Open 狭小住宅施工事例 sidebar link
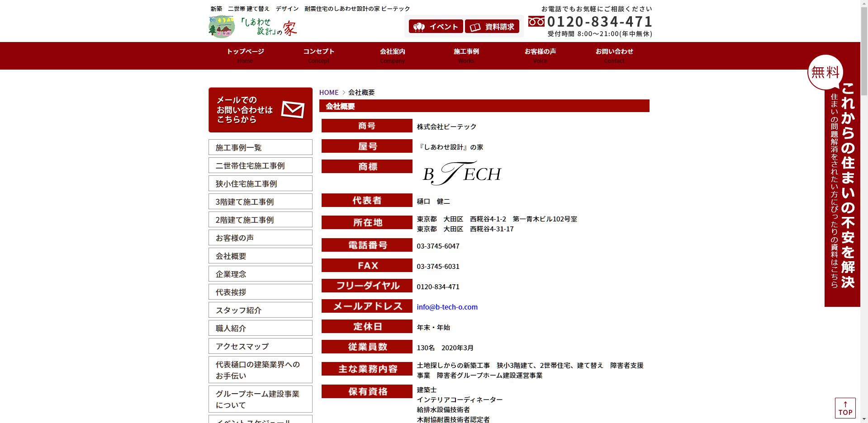 pos(261,183)
